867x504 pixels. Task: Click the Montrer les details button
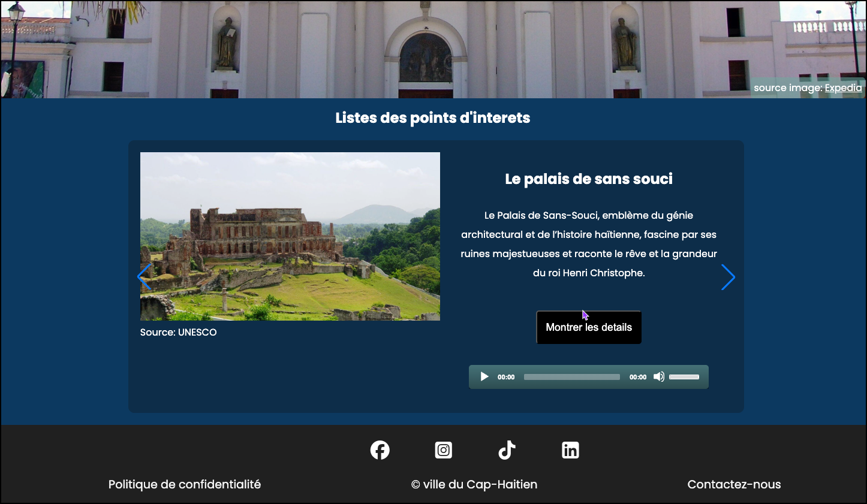pos(589,327)
